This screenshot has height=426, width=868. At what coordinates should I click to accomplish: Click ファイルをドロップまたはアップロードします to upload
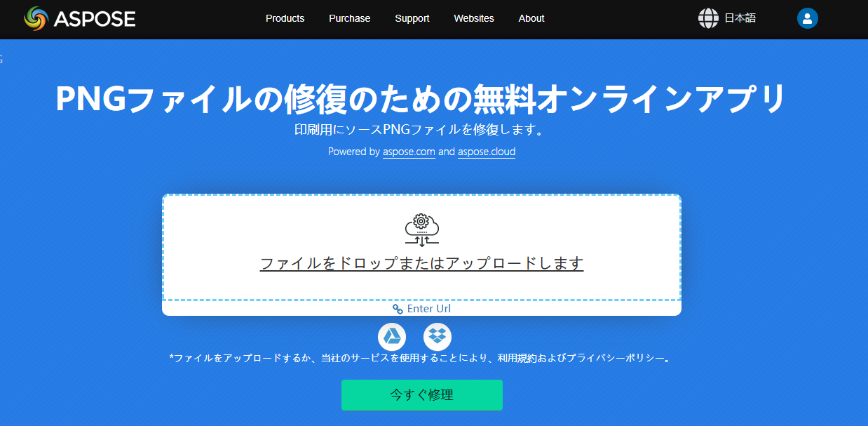tap(421, 262)
